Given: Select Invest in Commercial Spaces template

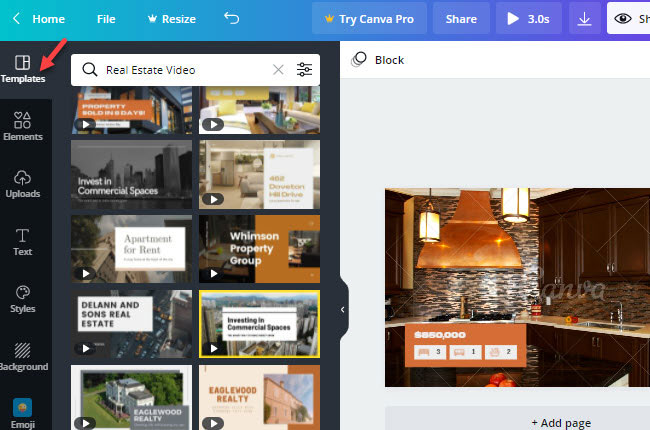Looking at the screenshot, I should 131,174.
